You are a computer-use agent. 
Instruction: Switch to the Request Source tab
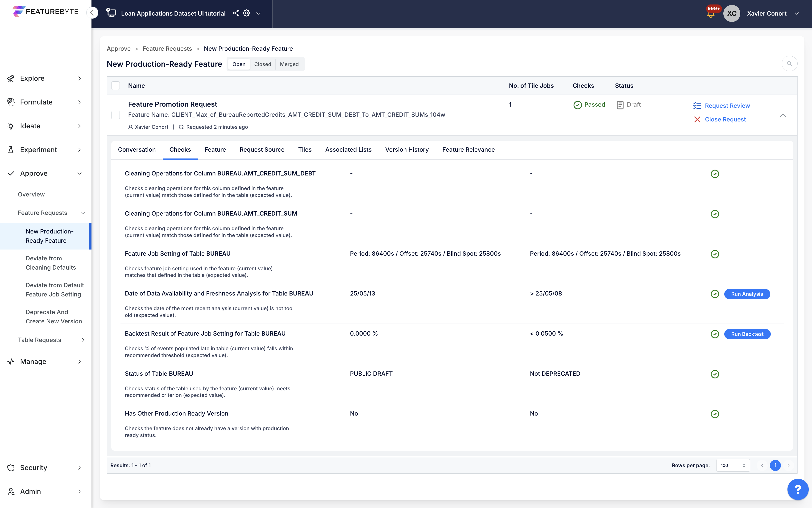click(262, 150)
